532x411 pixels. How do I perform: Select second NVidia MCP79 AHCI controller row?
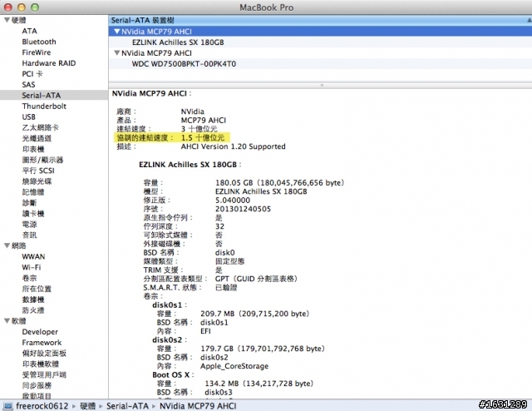(x=320, y=53)
